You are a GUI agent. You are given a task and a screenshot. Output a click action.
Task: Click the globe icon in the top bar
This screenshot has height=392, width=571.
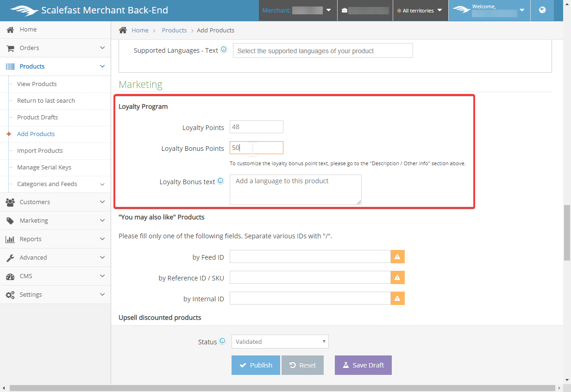pyautogui.click(x=542, y=10)
